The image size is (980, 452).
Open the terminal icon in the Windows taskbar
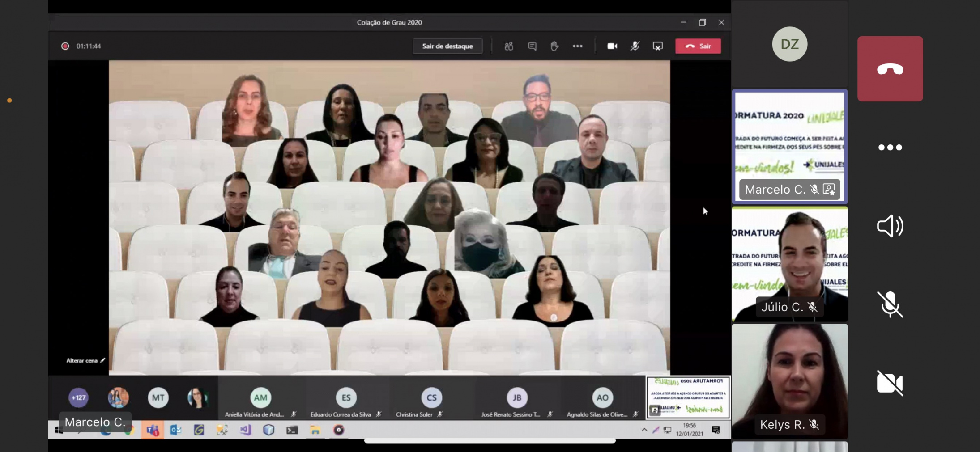[292, 430]
